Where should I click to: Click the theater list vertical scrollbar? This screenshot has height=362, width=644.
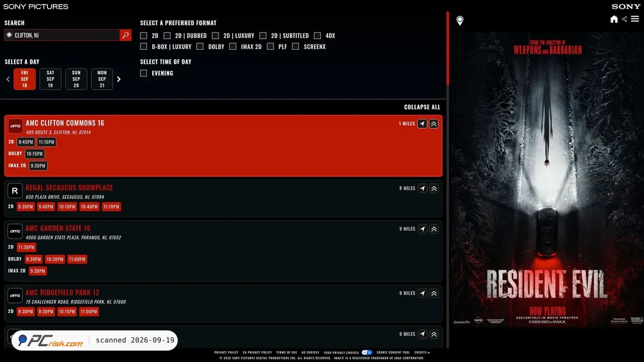click(448, 49)
